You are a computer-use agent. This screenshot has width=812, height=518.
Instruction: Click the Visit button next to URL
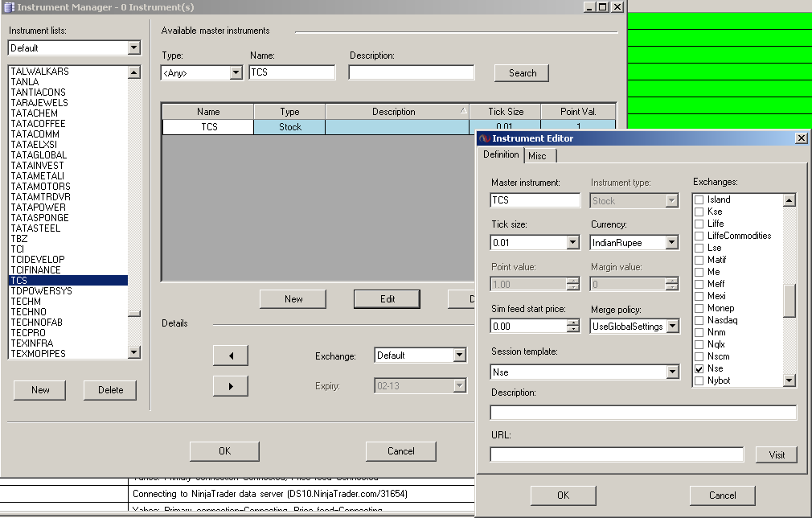coord(777,454)
